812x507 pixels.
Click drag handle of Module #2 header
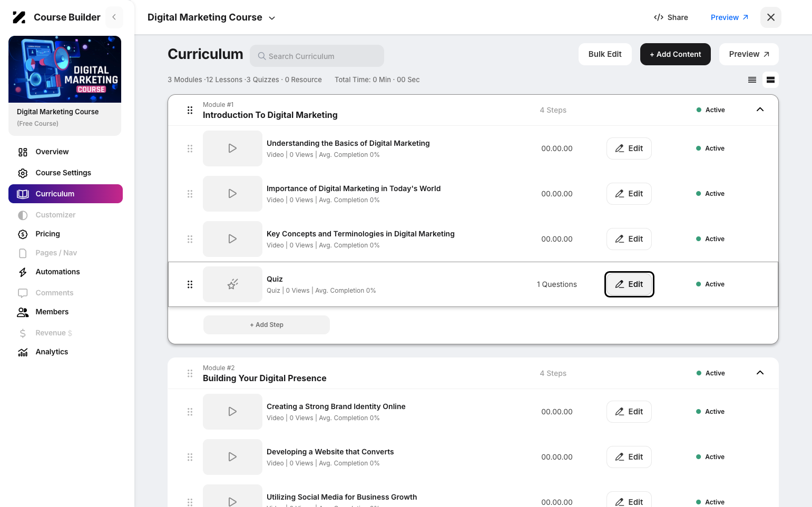(190, 373)
